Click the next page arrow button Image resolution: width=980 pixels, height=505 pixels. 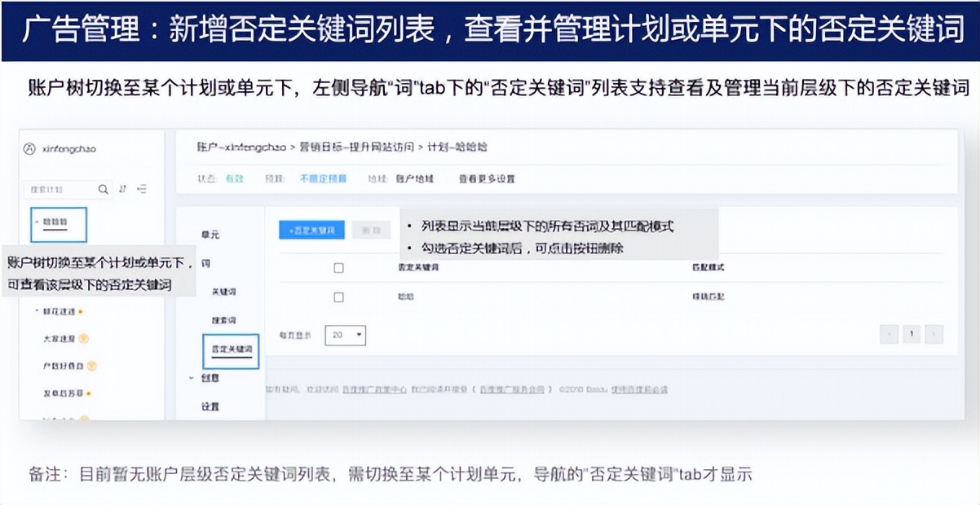click(934, 333)
